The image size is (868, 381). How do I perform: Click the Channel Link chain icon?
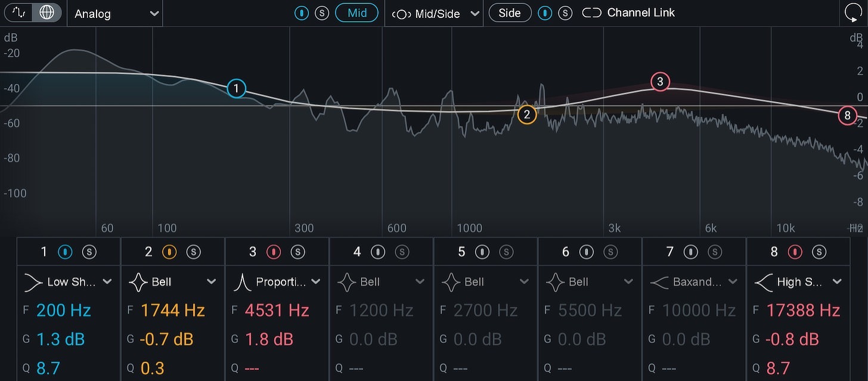pyautogui.click(x=592, y=13)
